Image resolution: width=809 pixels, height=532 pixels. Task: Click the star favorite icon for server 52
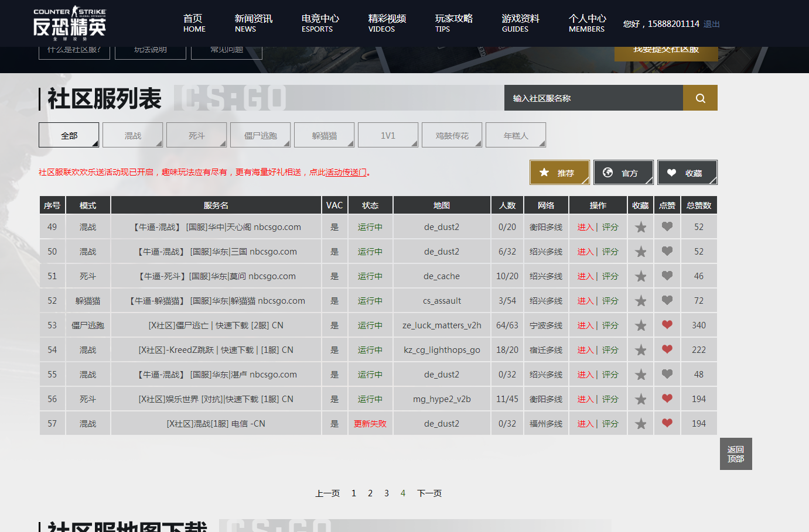click(640, 300)
